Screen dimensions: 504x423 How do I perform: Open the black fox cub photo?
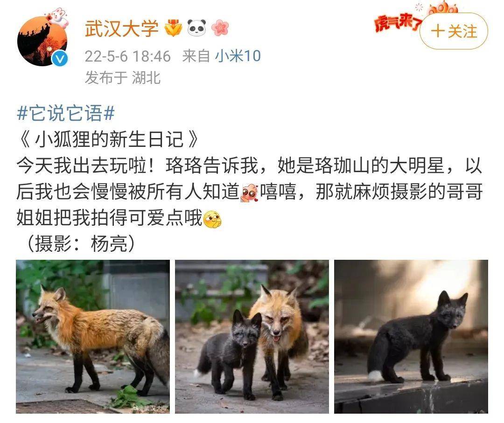411,337
